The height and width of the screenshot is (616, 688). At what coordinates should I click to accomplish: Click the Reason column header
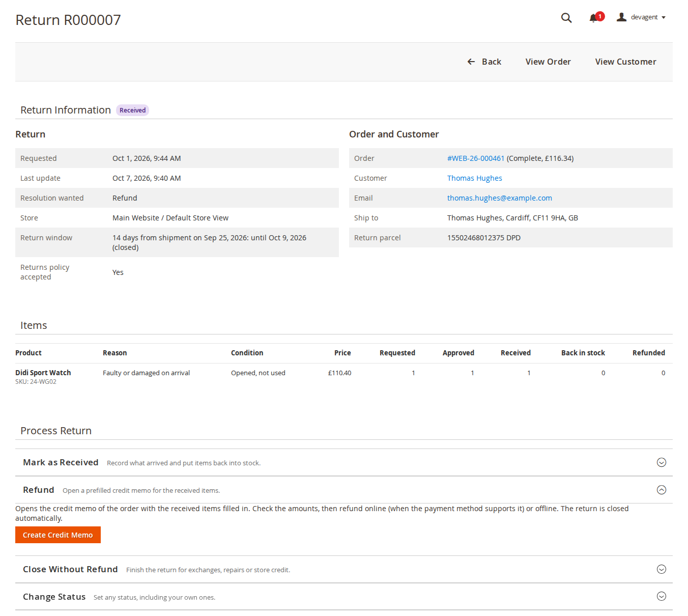115,353
